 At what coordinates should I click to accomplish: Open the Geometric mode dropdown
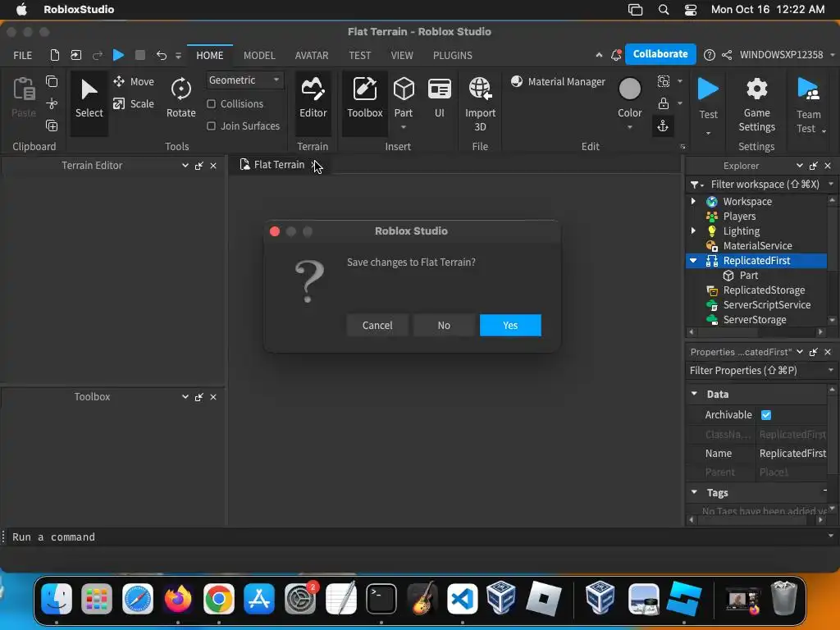point(244,80)
